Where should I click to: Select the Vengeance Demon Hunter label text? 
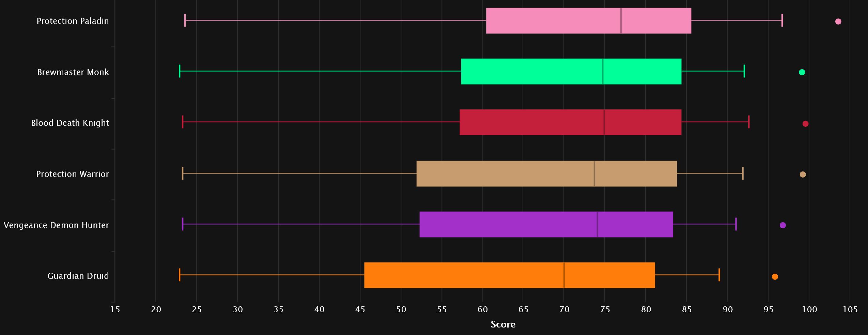[56, 225]
